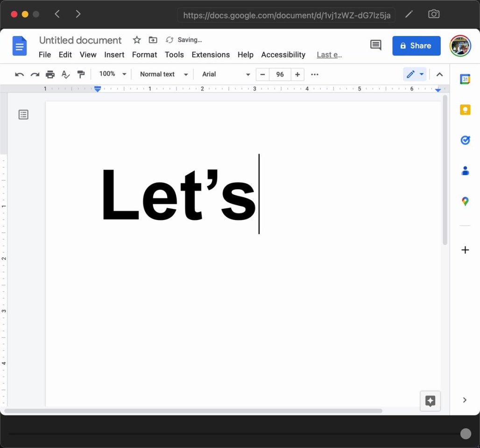Show the document outline panel
This screenshot has height=448, width=480.
[23, 114]
